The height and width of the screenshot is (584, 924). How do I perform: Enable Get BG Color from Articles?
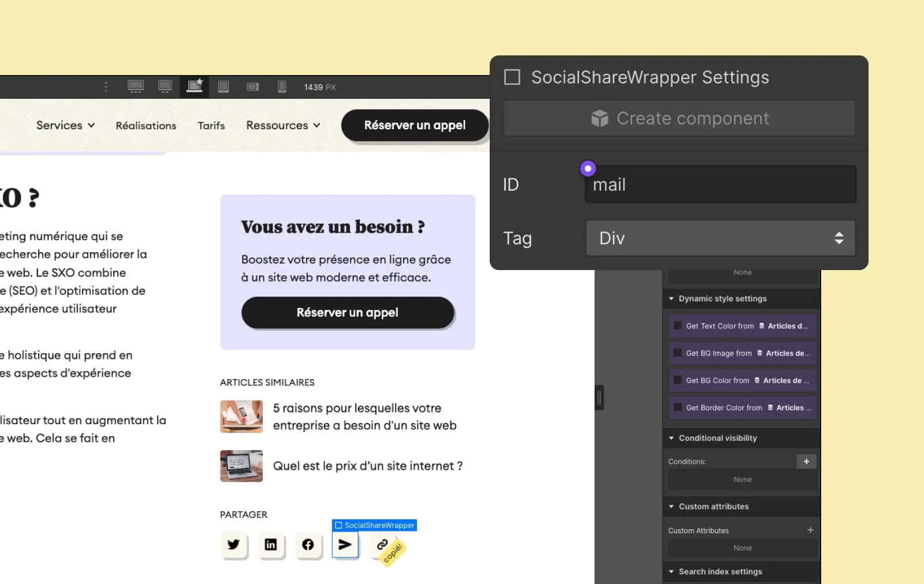678,380
